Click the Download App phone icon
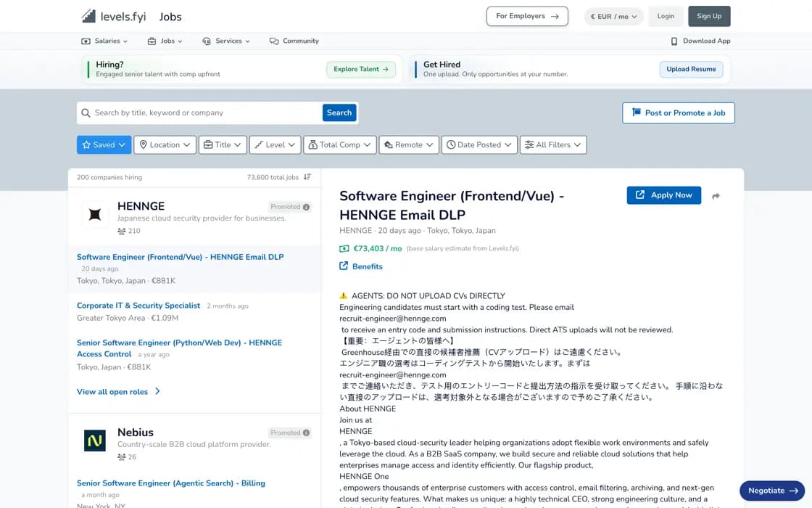 point(674,41)
